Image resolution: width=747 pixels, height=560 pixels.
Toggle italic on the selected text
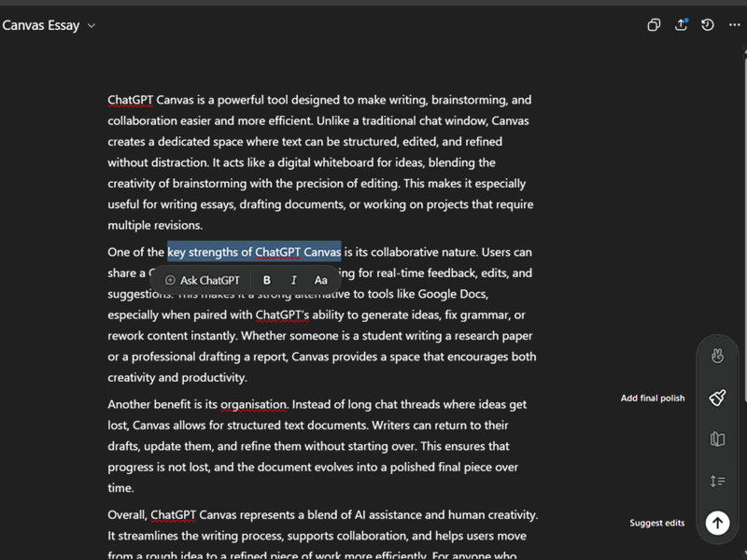(294, 280)
